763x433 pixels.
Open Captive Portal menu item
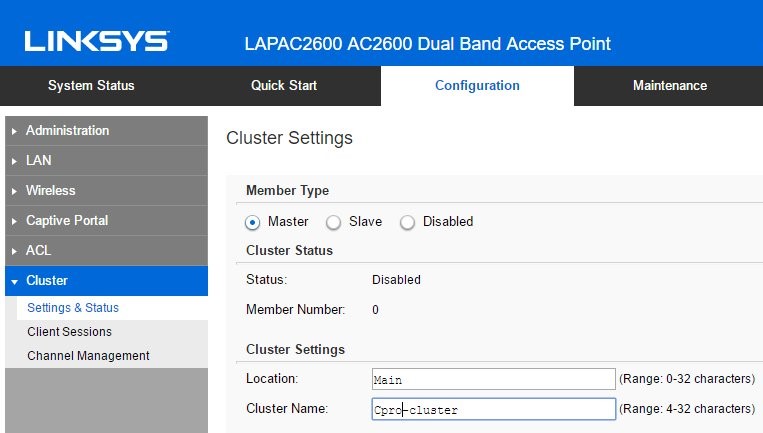[107, 220]
